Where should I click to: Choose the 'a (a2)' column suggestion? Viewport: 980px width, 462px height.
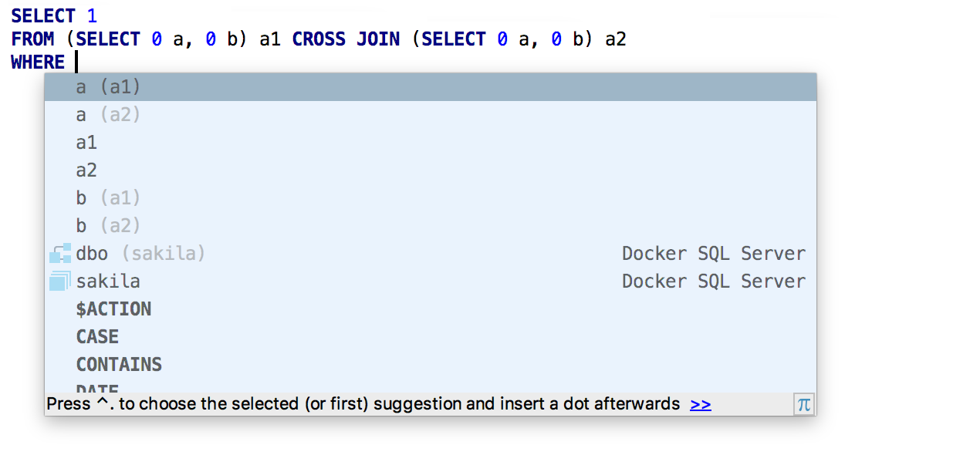(108, 115)
